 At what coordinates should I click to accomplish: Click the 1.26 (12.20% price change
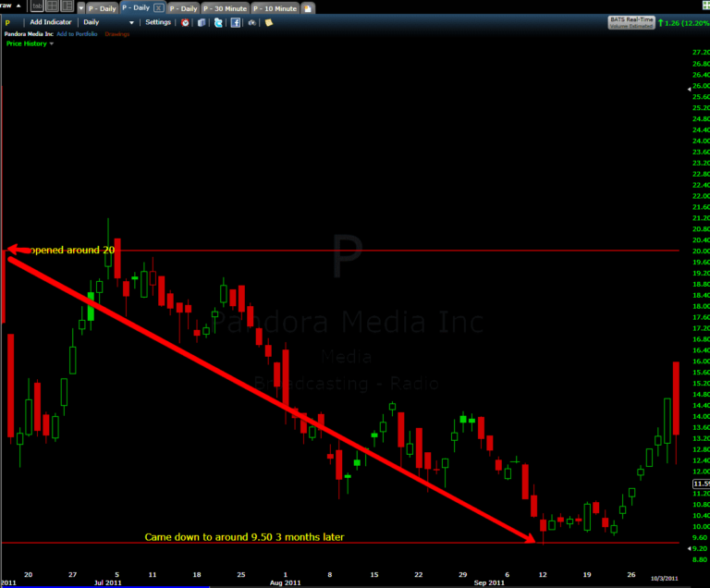[x=687, y=22]
